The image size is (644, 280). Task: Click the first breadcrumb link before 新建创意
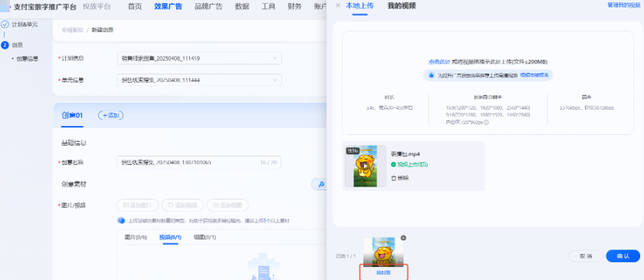[72, 30]
